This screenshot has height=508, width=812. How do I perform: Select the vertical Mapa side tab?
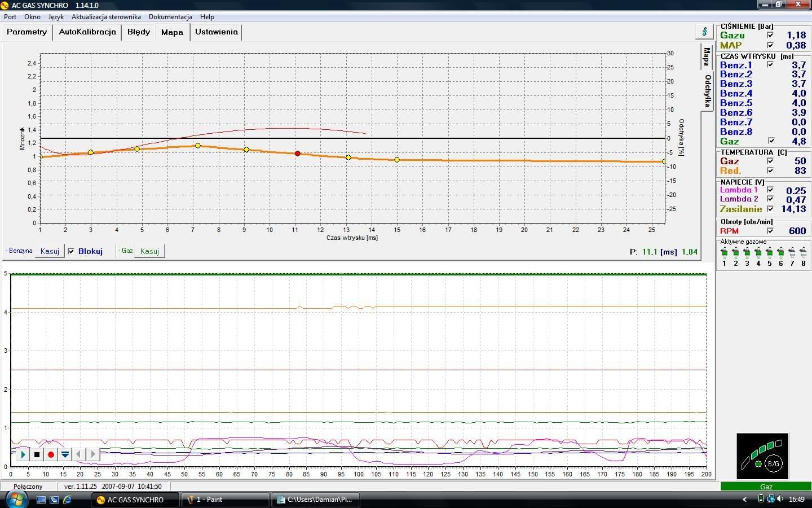pos(706,56)
